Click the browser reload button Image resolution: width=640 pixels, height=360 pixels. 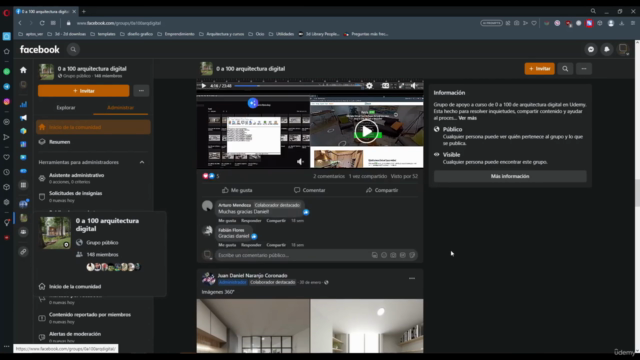point(42,23)
